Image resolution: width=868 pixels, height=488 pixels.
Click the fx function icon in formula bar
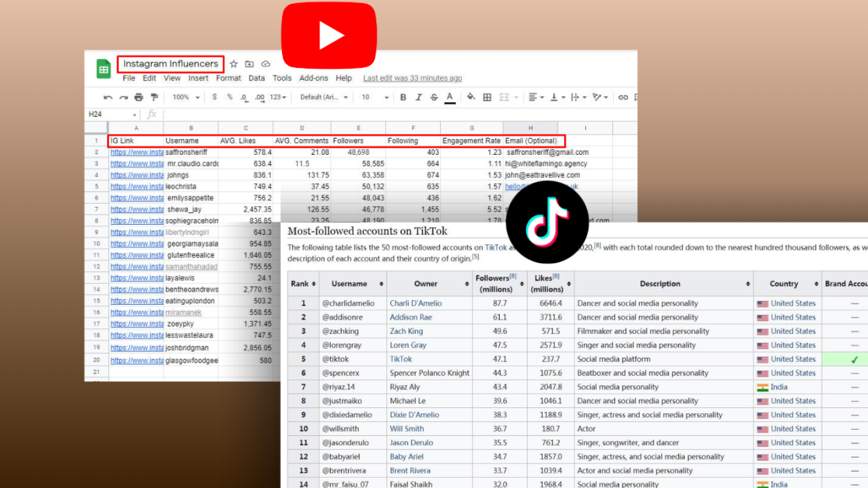152,114
